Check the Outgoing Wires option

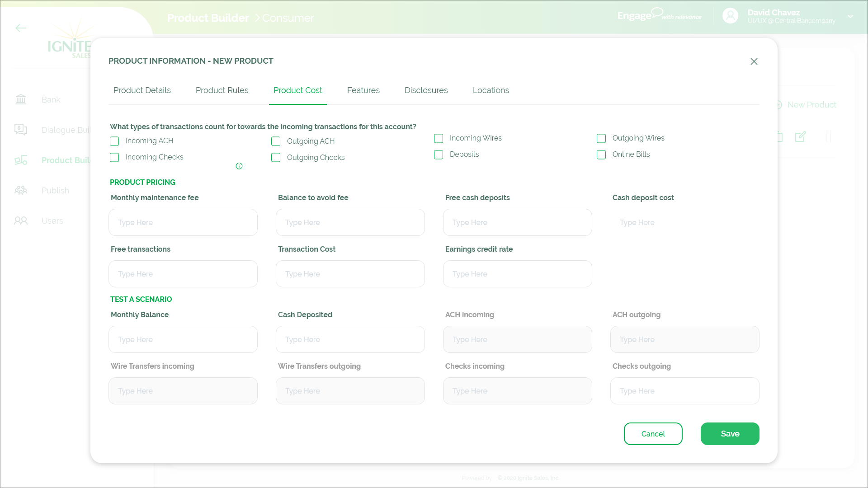[601, 138]
